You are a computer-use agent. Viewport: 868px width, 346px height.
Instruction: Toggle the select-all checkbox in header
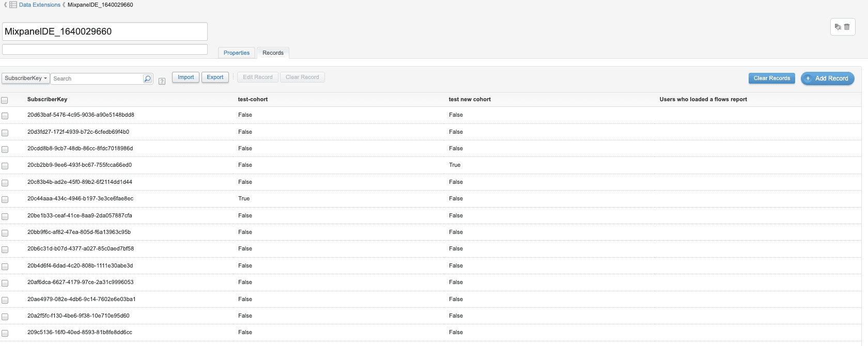click(x=5, y=100)
